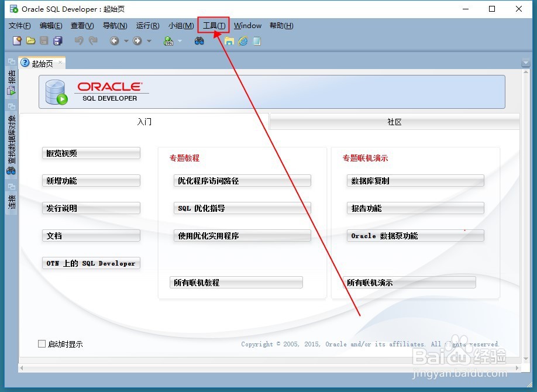The width and height of the screenshot is (537, 392).
Task: Open the 使用优化实用程序 tutorial
Action: pyautogui.click(x=242, y=235)
